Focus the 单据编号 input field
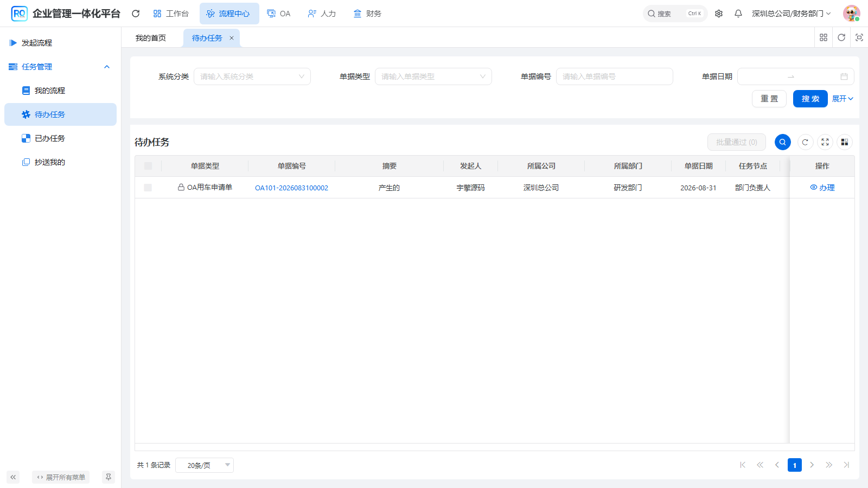 pos(615,76)
